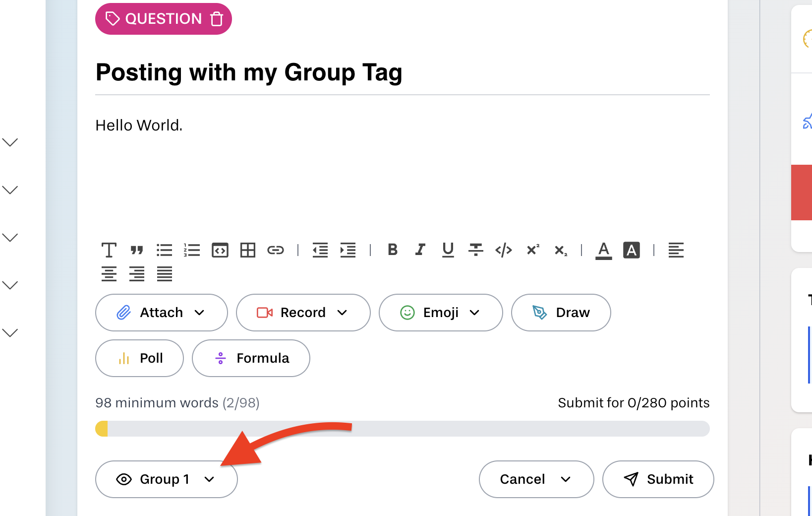The image size is (812, 516).
Task: Toggle strikethrough formatting
Action: pyautogui.click(x=476, y=250)
